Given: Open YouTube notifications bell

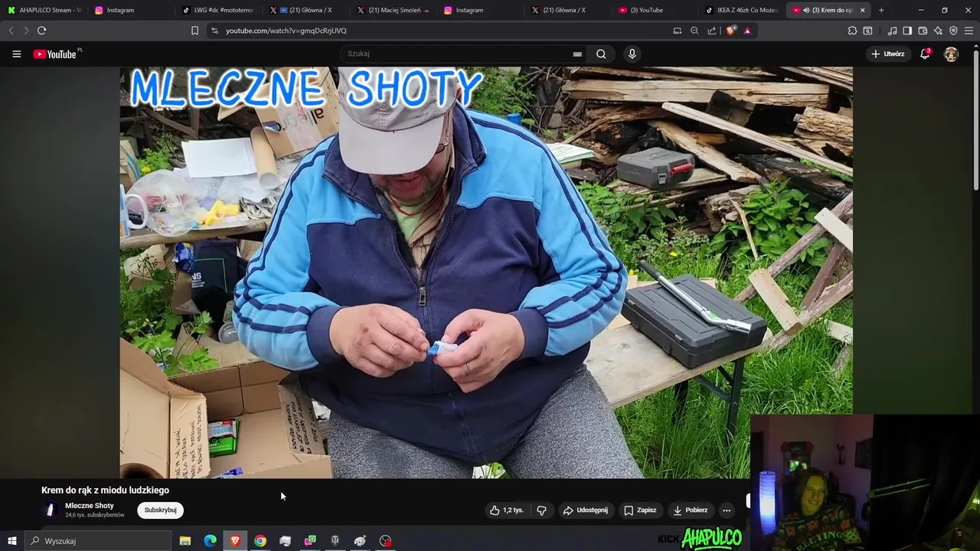Looking at the screenshot, I should [925, 54].
